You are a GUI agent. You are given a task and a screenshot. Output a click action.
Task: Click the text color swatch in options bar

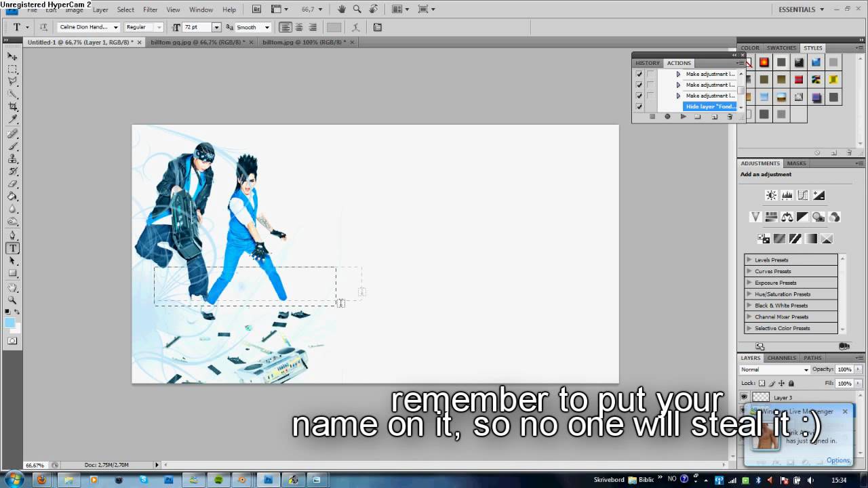click(334, 27)
